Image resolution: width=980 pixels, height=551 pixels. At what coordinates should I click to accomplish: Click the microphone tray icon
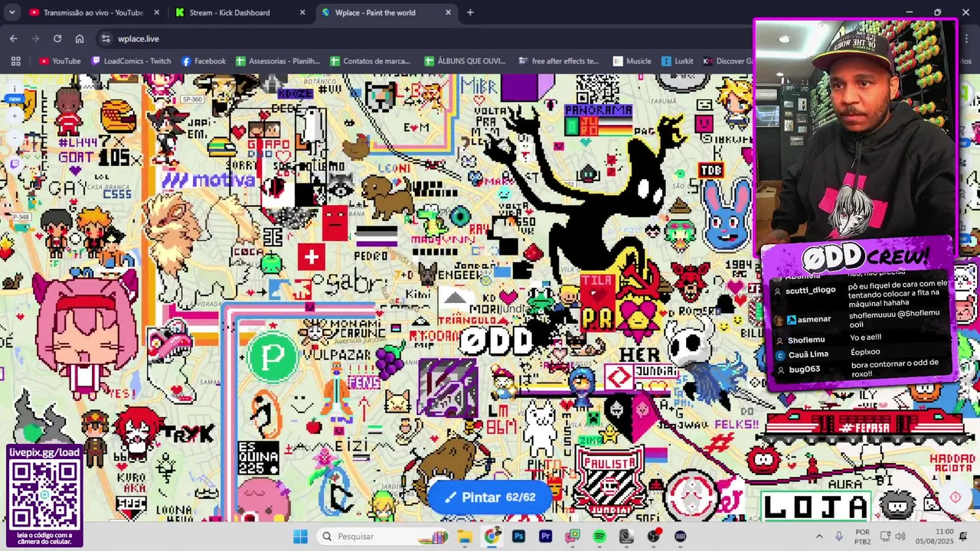[x=839, y=536]
